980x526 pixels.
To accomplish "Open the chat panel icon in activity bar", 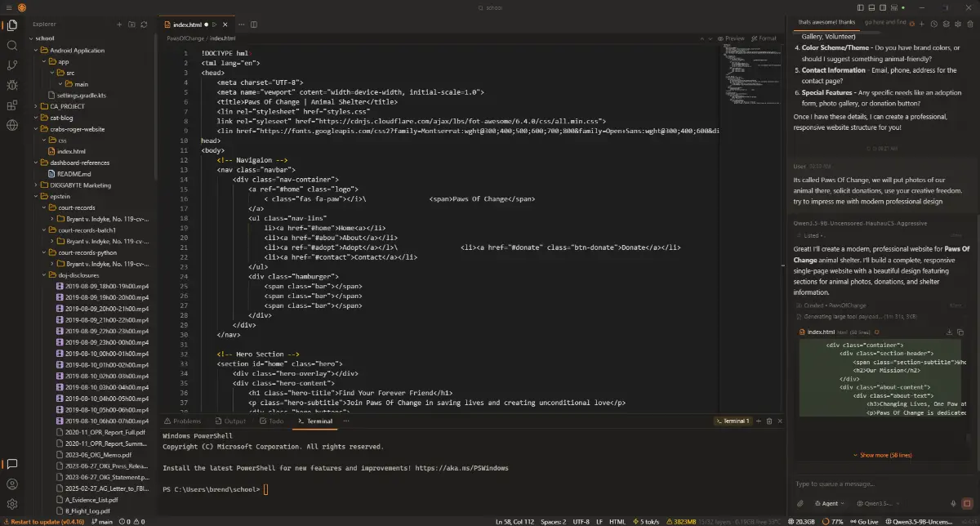I will [11, 464].
